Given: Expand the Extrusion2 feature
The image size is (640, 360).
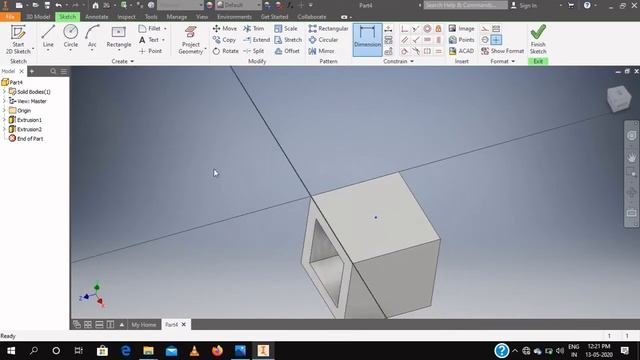Looking at the screenshot, I should coord(4,129).
